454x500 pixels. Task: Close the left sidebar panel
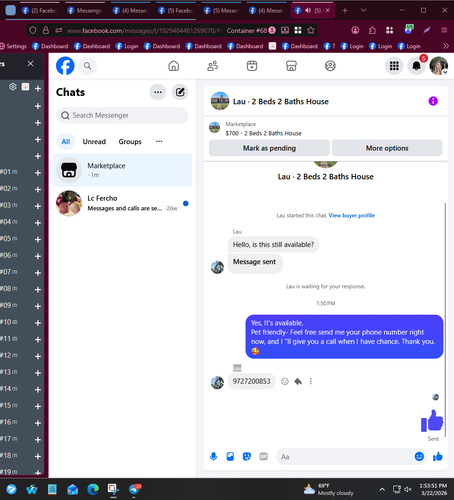click(30, 63)
